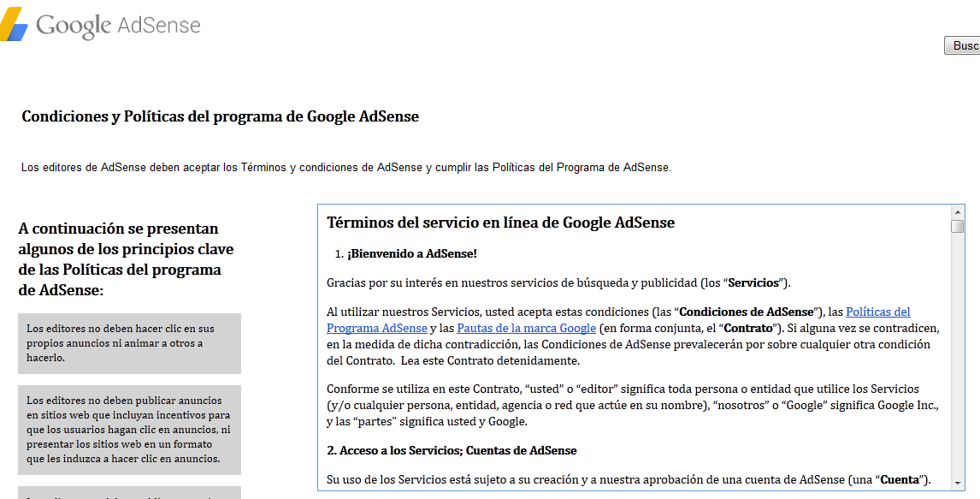Click the paragraph starting Gracias por su interés
980x499 pixels.
point(558,282)
